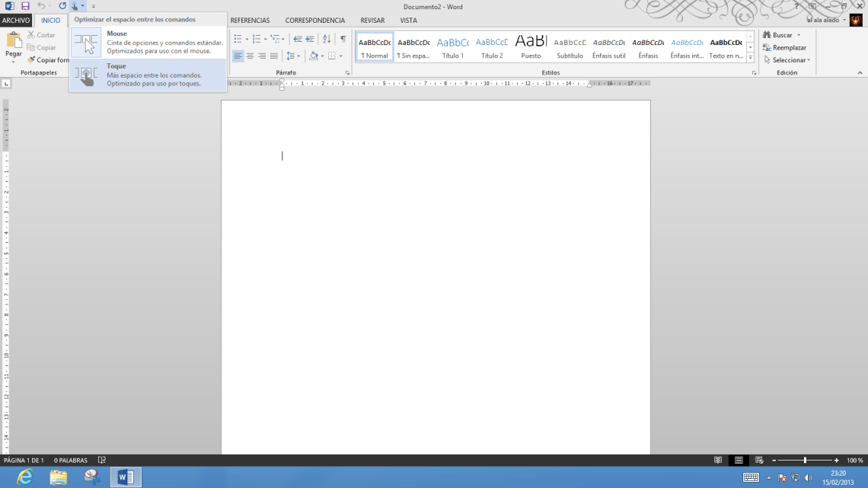Screen dimensions: 868x488
Task: Click Copiar formato in the clipboard group
Action: [49, 59]
